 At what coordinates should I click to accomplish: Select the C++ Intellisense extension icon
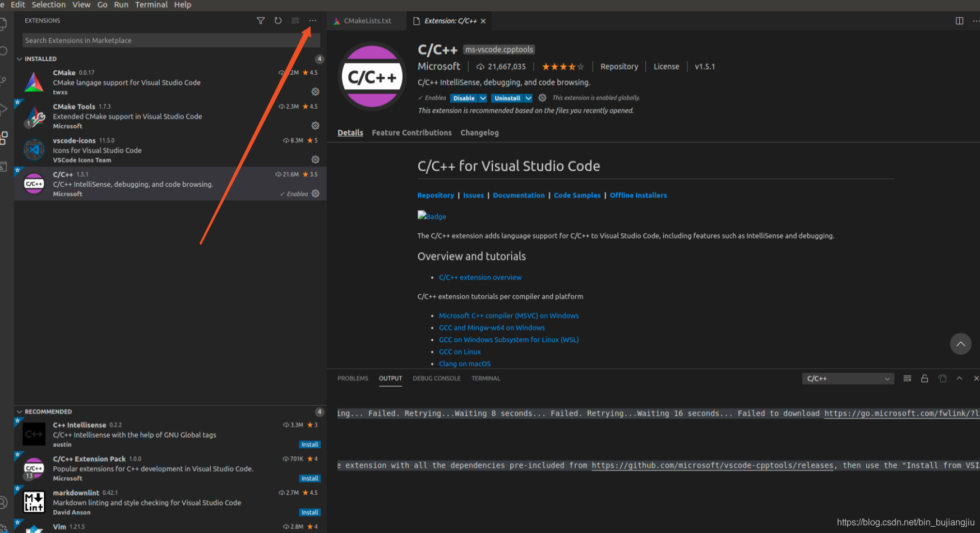pyautogui.click(x=34, y=434)
